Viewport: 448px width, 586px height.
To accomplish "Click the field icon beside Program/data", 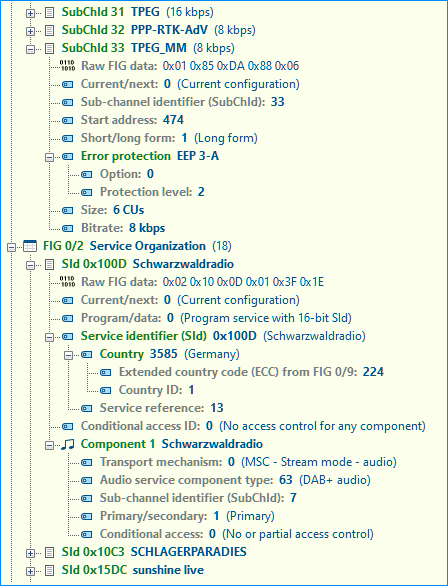I will tap(68, 318).
